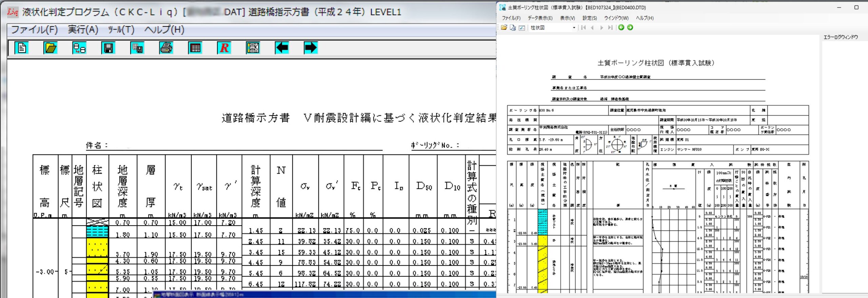The width and height of the screenshot is (868, 298).
Task: Click the save-as multi-disk icon in CKC-Liq
Action: coord(137,48)
